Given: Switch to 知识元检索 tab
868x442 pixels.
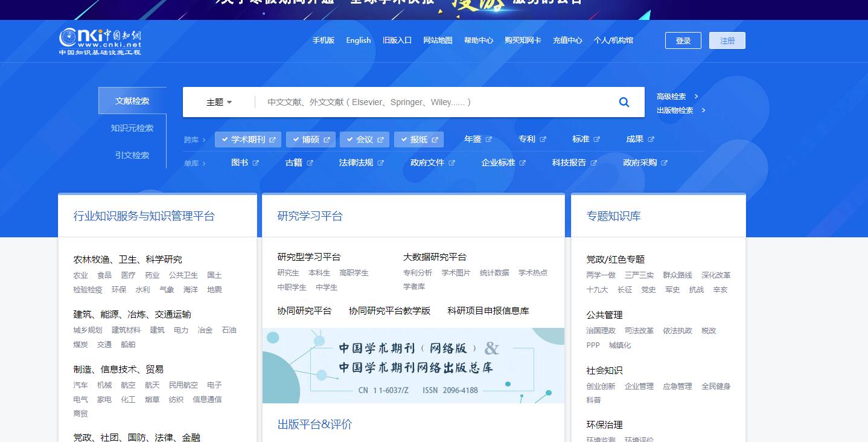Looking at the screenshot, I should [132, 128].
